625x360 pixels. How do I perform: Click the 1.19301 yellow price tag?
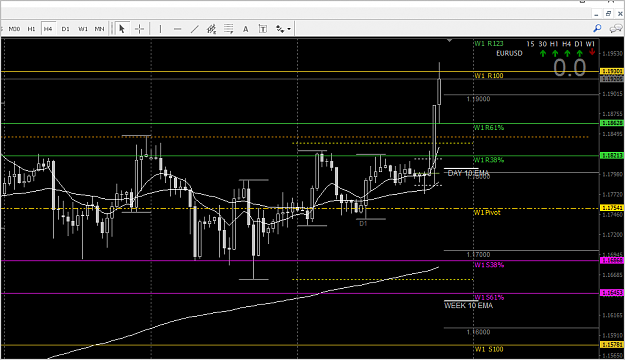(x=612, y=71)
